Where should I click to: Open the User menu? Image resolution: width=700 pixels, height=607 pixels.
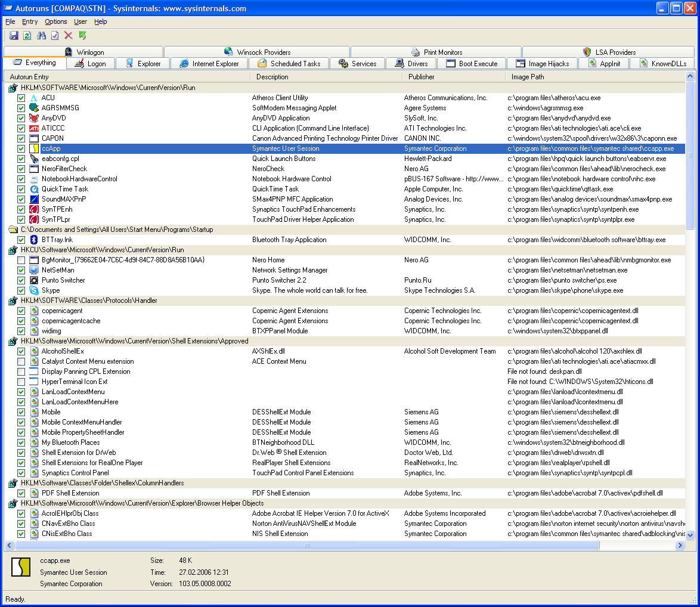[x=80, y=21]
